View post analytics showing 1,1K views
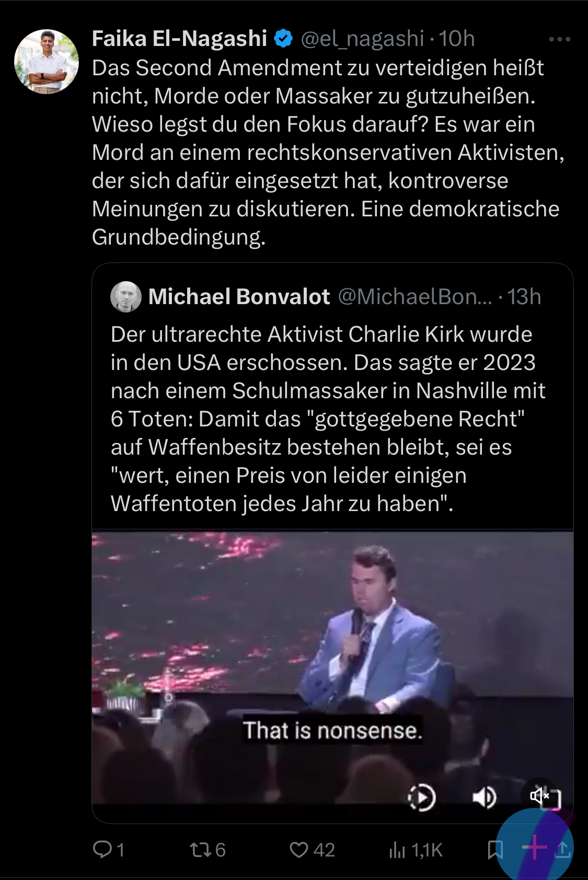 coord(416,850)
